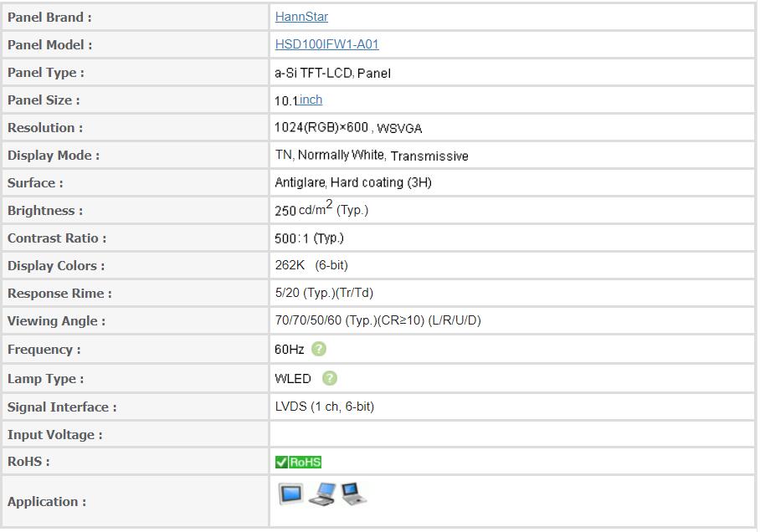The height and width of the screenshot is (532, 760).
Task: Click the Surface label
Action: coord(35,183)
